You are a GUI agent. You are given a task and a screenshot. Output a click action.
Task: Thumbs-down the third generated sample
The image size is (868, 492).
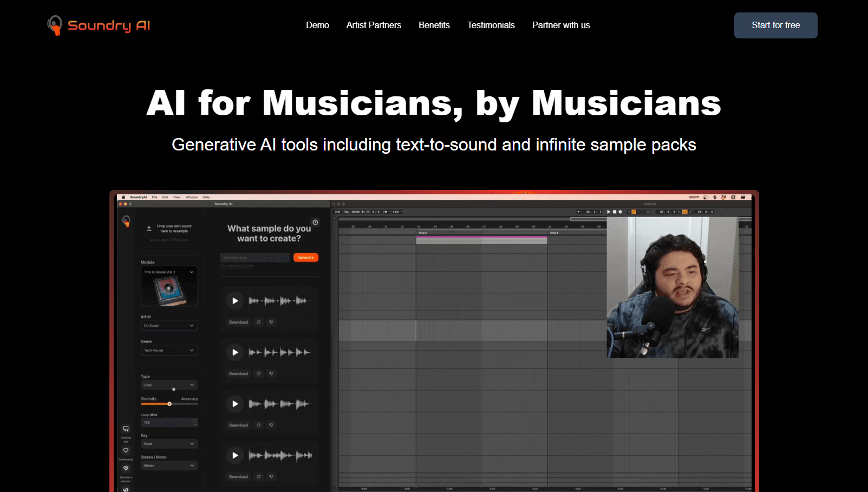[x=271, y=425]
